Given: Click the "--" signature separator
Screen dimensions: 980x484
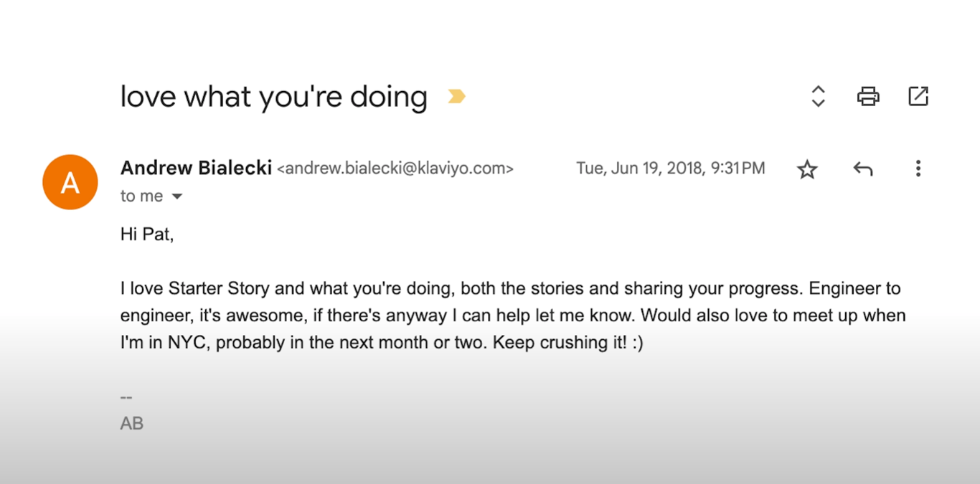Looking at the screenshot, I should 126,397.
